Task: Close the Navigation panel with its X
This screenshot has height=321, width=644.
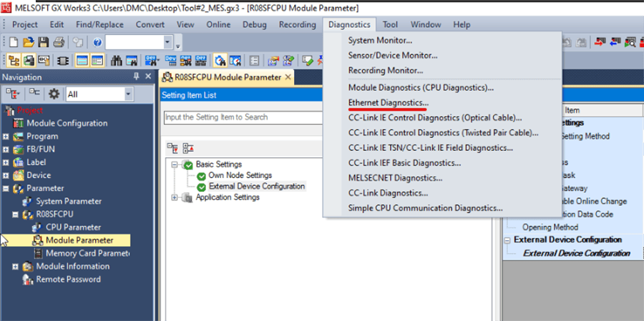Action: tap(148, 76)
